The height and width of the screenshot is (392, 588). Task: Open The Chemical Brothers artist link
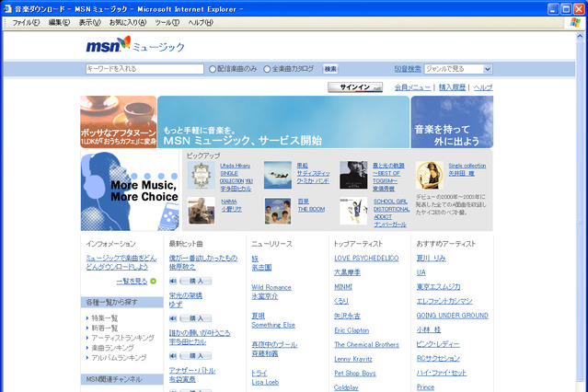[x=366, y=344]
